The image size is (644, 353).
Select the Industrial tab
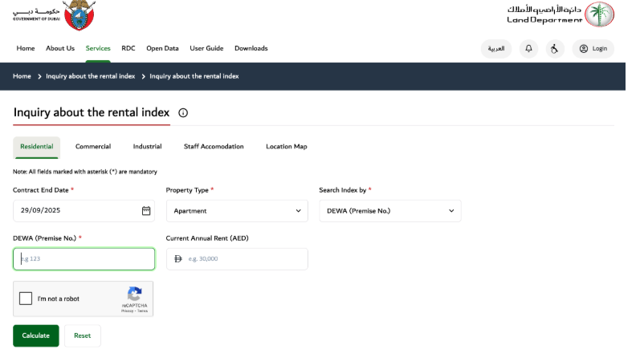point(147,147)
